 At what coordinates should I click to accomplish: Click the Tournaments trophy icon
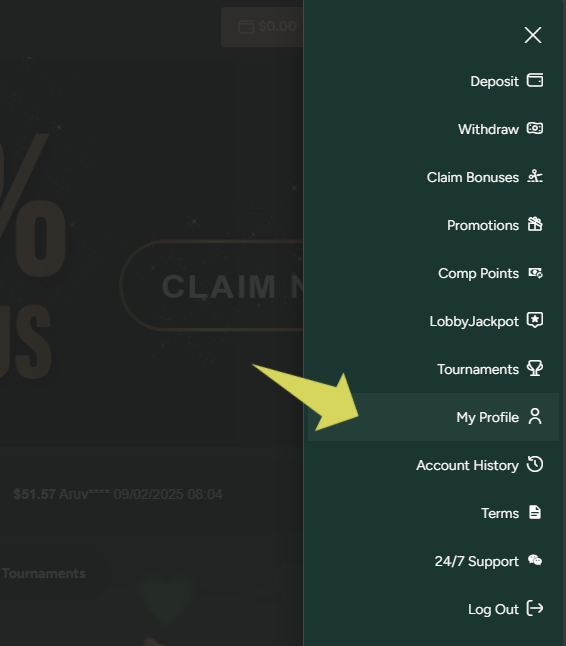click(x=535, y=368)
